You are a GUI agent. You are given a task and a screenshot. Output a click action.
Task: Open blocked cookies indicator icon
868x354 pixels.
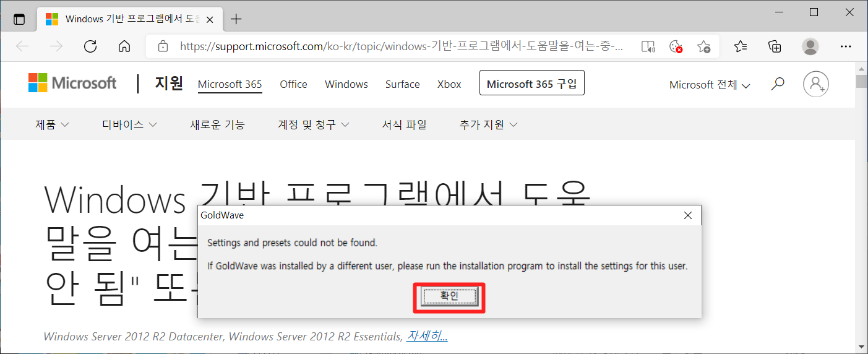click(x=676, y=46)
